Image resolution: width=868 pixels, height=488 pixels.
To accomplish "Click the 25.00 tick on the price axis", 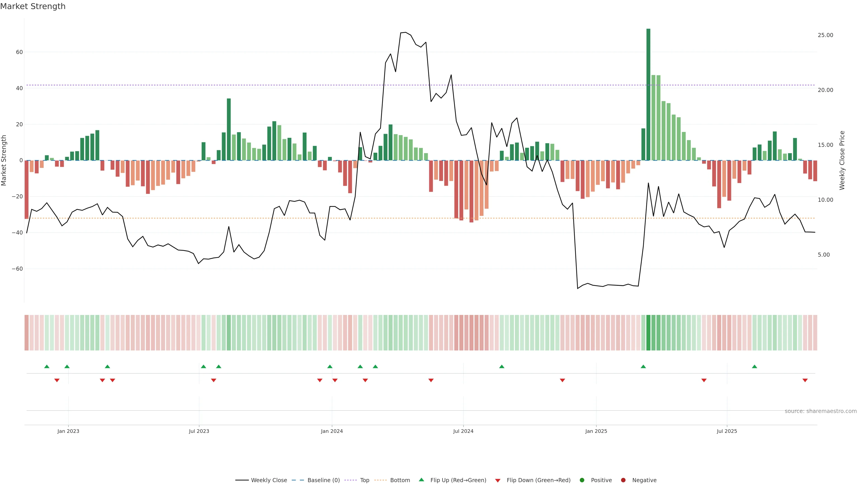I will coord(825,35).
